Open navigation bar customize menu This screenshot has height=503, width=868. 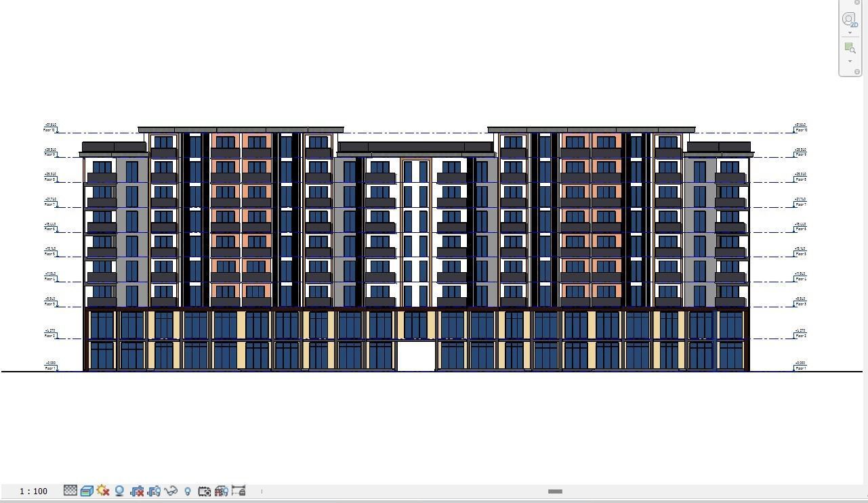click(857, 72)
